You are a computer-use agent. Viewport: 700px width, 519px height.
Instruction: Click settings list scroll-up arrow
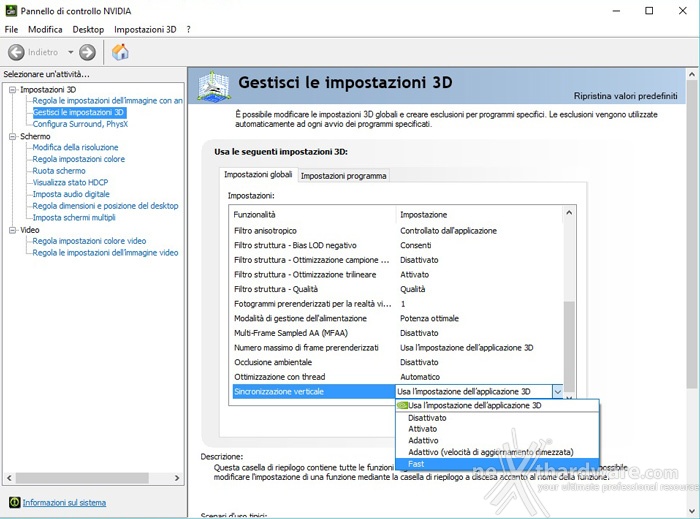click(569, 213)
